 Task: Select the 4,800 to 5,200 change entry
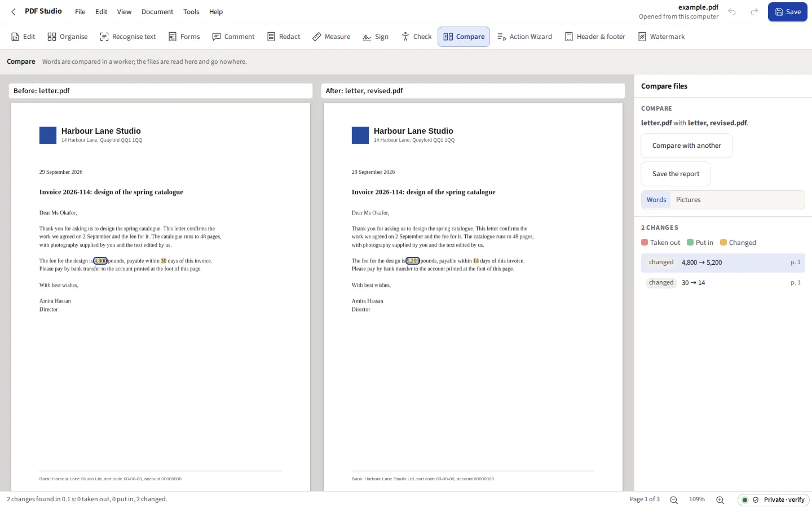[723, 262]
